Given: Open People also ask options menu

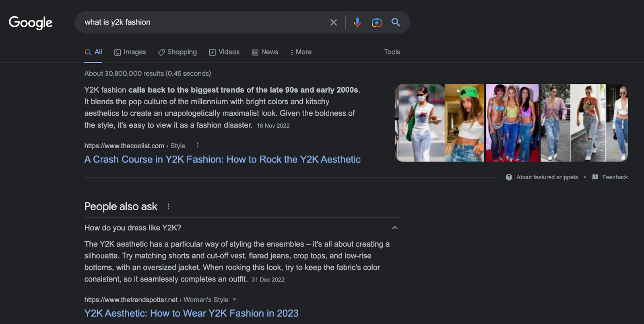Looking at the screenshot, I should pyautogui.click(x=168, y=207).
